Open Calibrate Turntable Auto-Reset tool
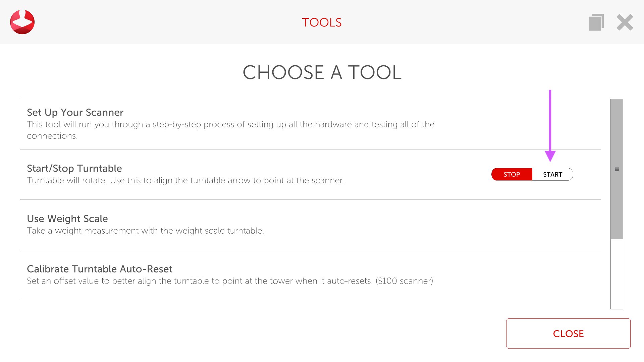 tap(100, 269)
